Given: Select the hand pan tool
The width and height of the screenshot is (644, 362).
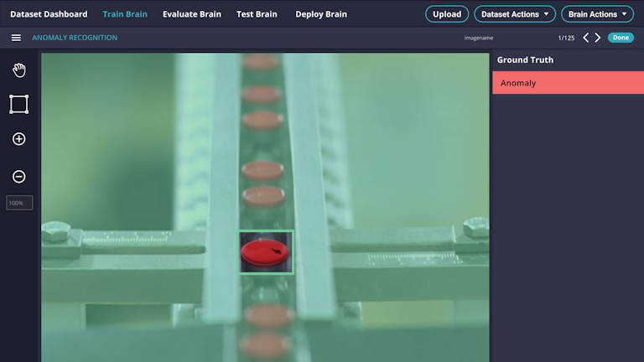Looking at the screenshot, I should (18, 70).
